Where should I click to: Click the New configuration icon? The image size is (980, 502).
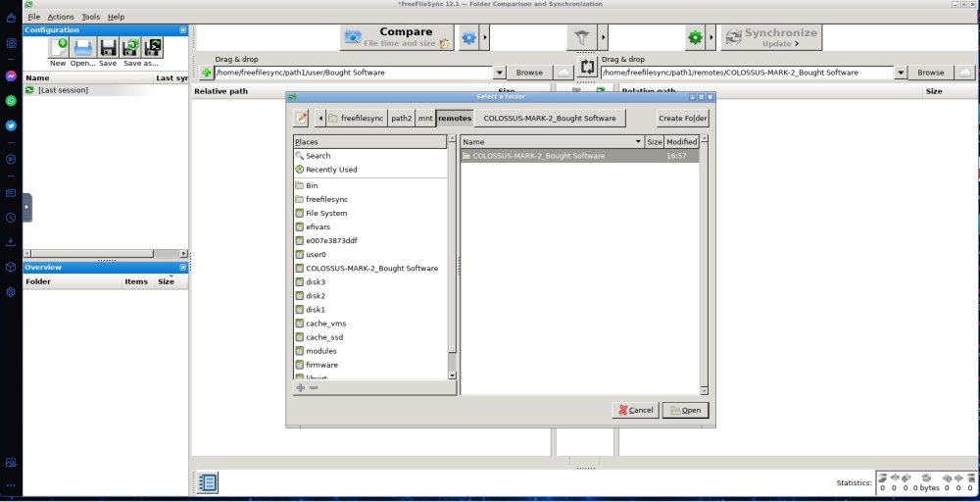(x=58, y=48)
